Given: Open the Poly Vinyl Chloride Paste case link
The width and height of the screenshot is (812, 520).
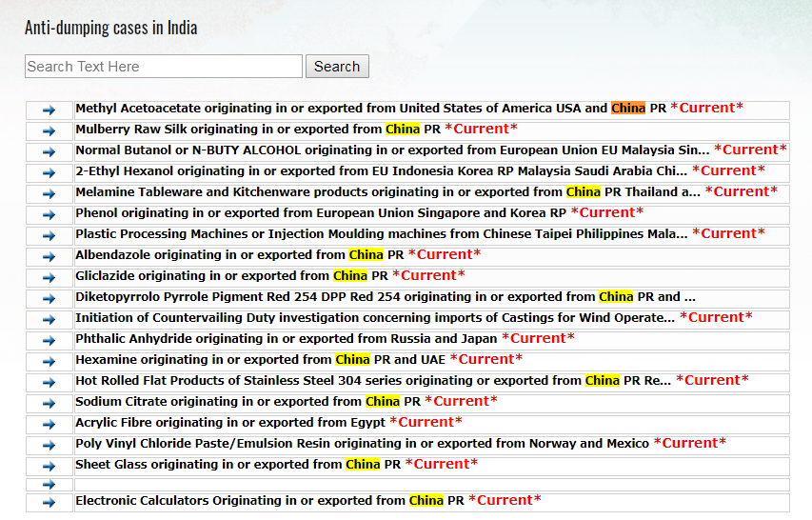Looking at the screenshot, I should point(362,444).
